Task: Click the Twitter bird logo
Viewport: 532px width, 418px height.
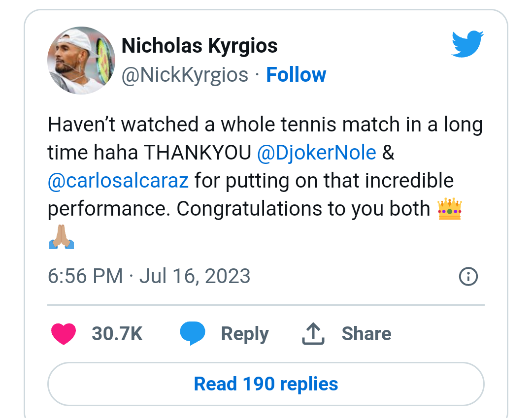Action: (467, 44)
